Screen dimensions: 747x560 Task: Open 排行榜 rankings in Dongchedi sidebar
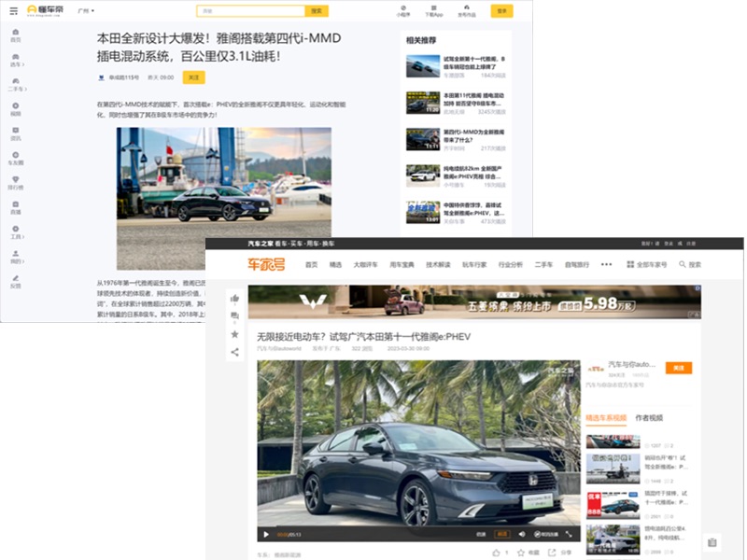click(16, 183)
